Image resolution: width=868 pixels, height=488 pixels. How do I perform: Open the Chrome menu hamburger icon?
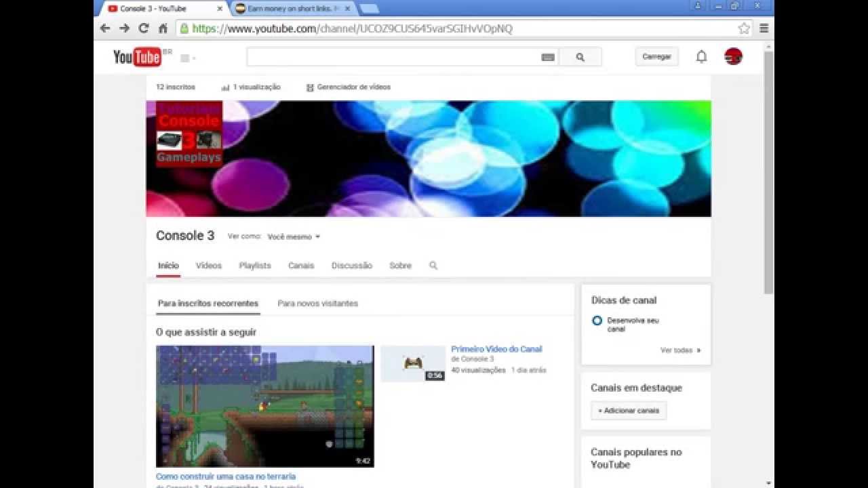pyautogui.click(x=764, y=28)
